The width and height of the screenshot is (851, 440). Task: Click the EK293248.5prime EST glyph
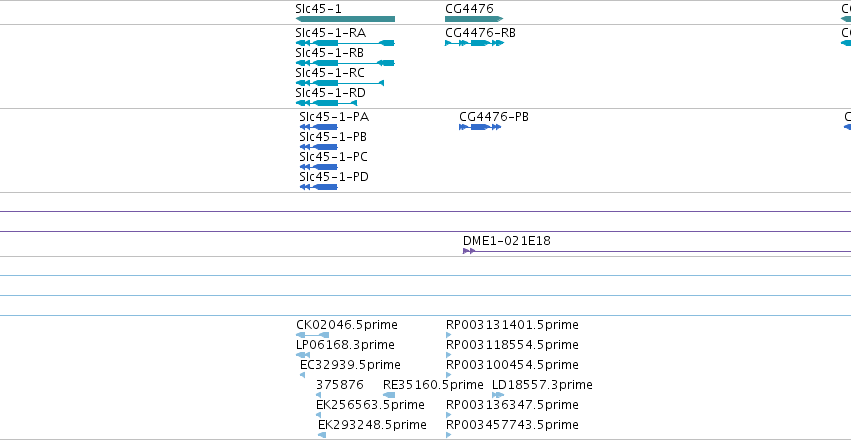pos(322,435)
